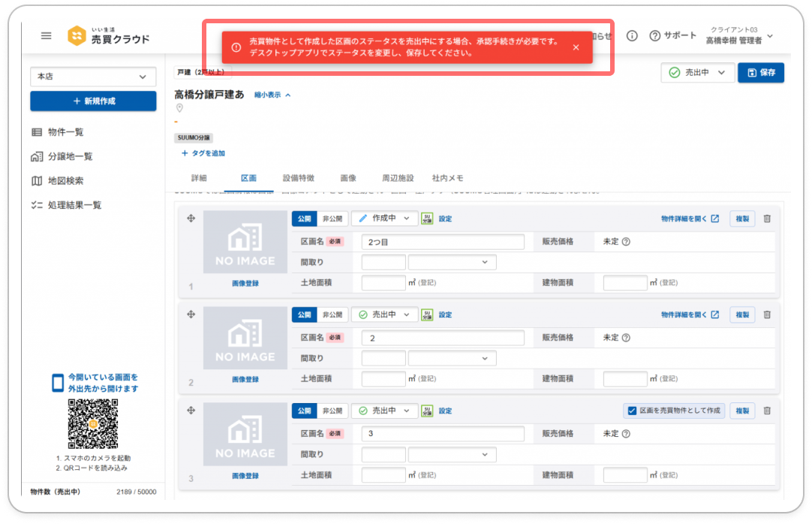Switch to the 画像 tab
This screenshot has width=812, height=524.
(x=348, y=178)
